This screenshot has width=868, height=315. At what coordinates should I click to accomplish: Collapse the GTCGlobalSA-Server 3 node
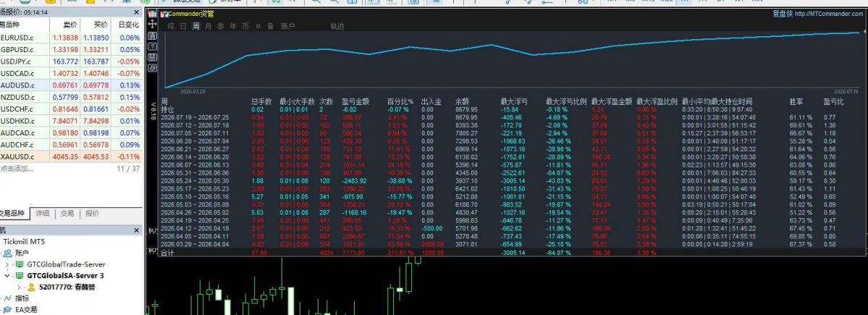click(x=7, y=276)
